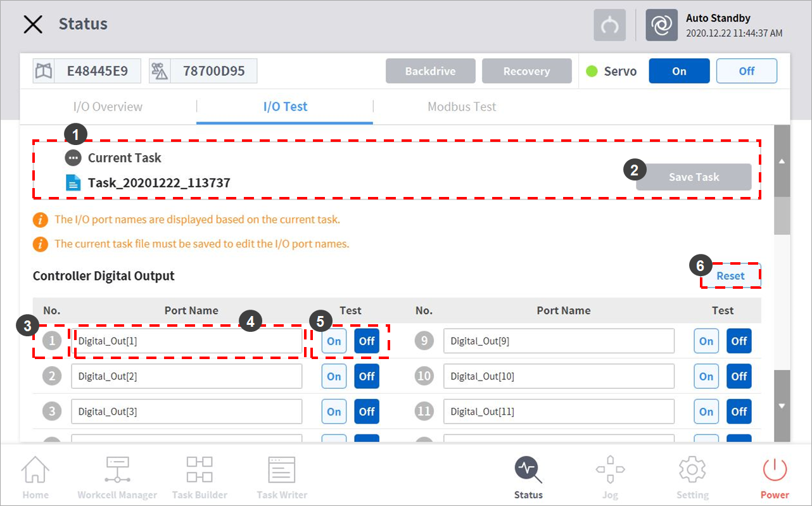Image resolution: width=812 pixels, height=506 pixels.
Task: Open the Task Builder icon
Action: pyautogui.click(x=200, y=472)
